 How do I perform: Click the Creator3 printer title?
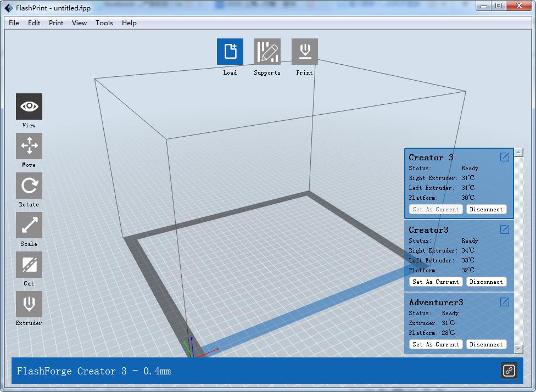pos(428,230)
